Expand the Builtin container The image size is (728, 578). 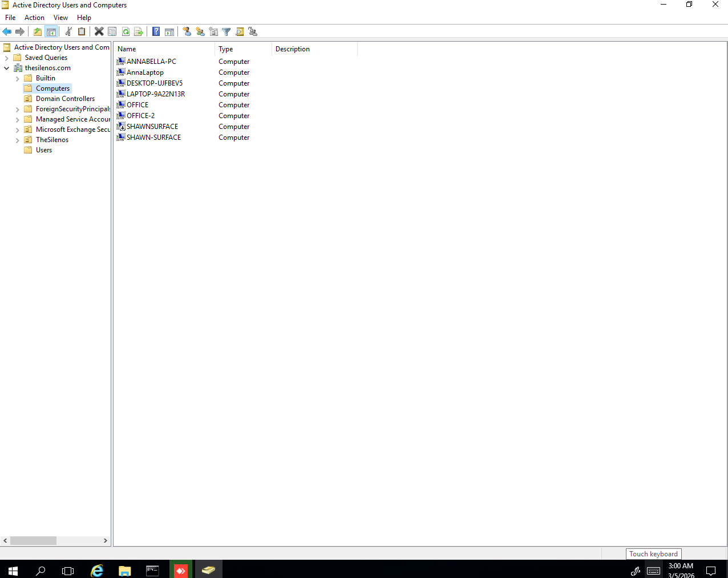click(17, 78)
